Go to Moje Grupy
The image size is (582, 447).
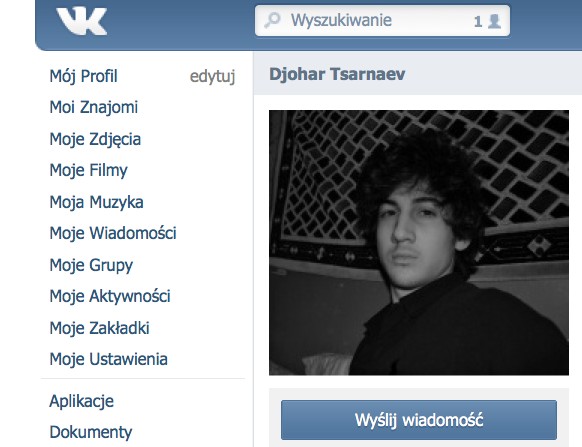tap(91, 265)
